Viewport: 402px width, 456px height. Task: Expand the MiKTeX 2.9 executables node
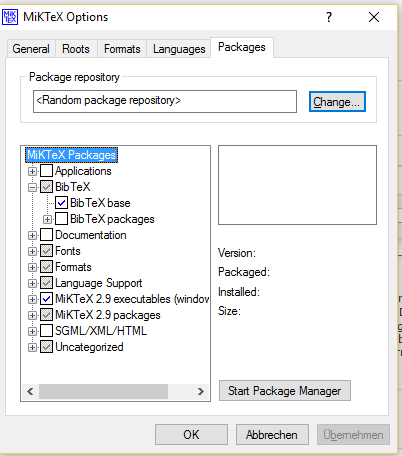[x=32, y=299]
